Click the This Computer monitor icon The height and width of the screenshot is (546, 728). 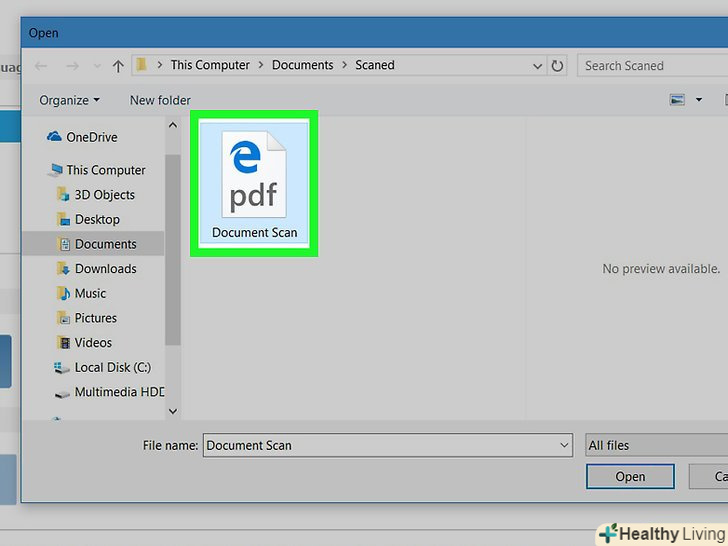(x=55, y=170)
